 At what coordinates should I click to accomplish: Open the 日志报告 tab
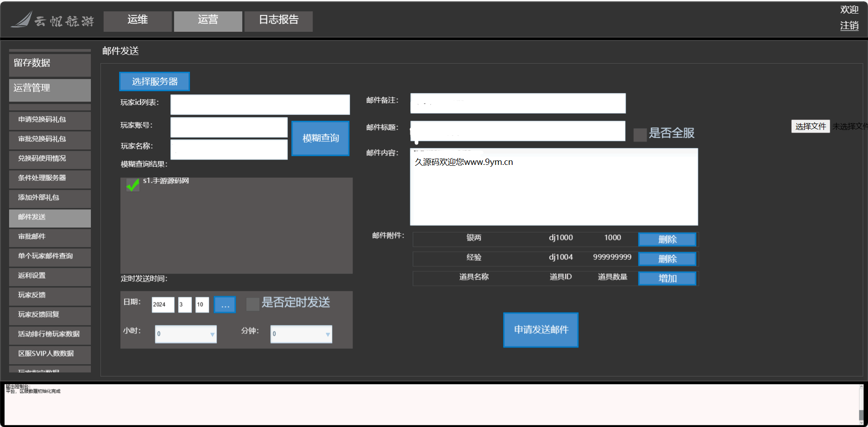click(278, 21)
